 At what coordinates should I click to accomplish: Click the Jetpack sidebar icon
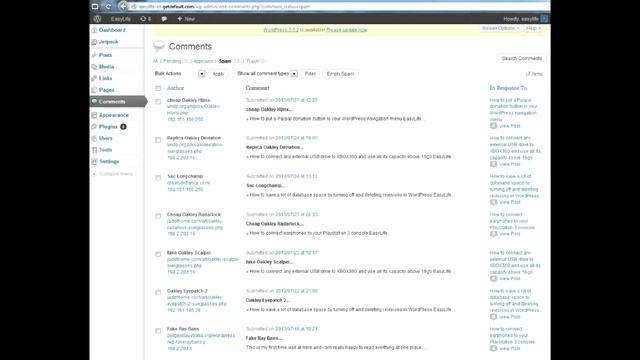94,42
